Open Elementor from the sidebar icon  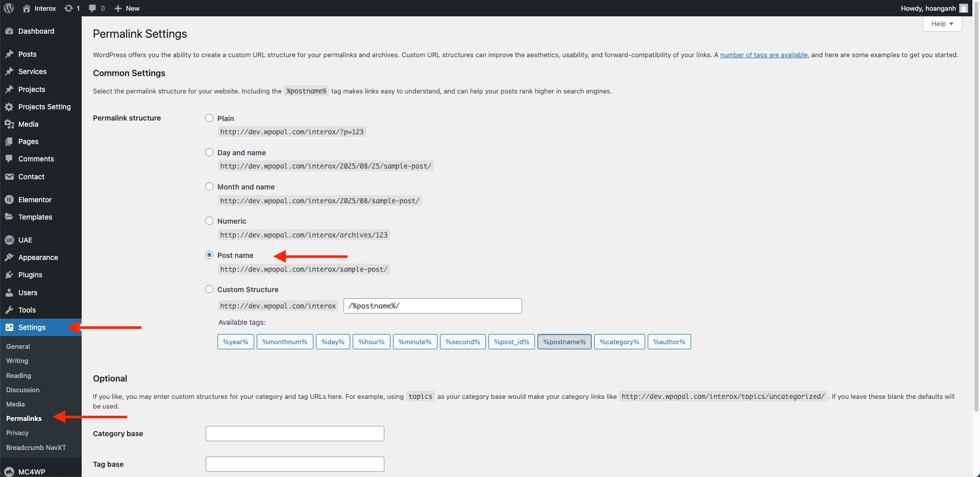[x=9, y=200]
